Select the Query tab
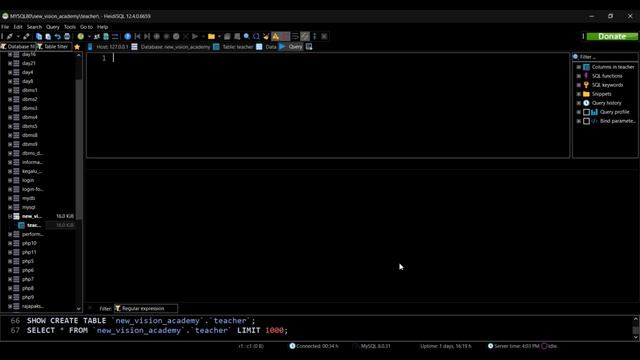 291,47
